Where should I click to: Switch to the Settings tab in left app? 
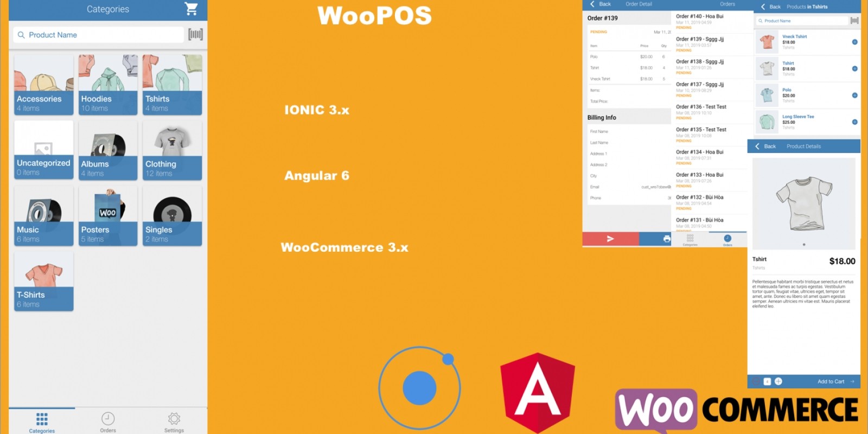pos(174,422)
